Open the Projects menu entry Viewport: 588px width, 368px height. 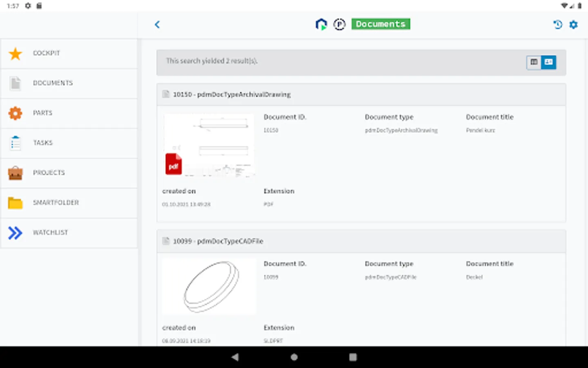pyautogui.click(x=69, y=173)
